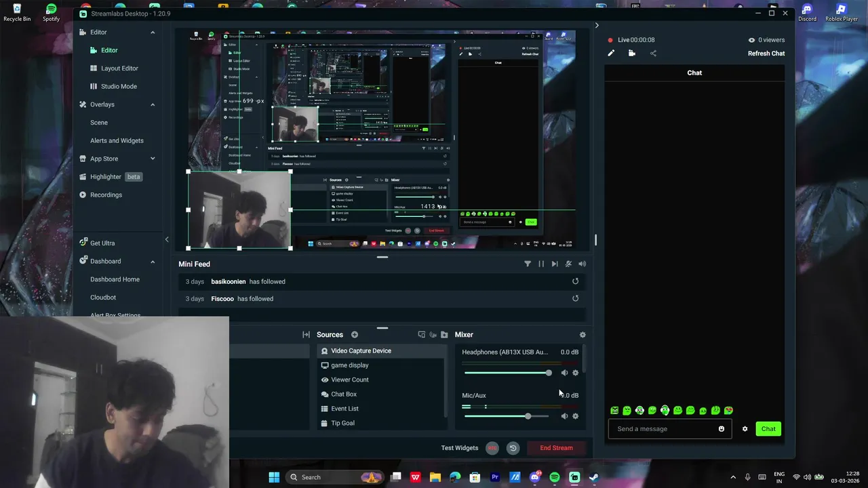Replay the Fiscooo follow alert
Viewport: 868px width, 488px height.
click(575, 298)
